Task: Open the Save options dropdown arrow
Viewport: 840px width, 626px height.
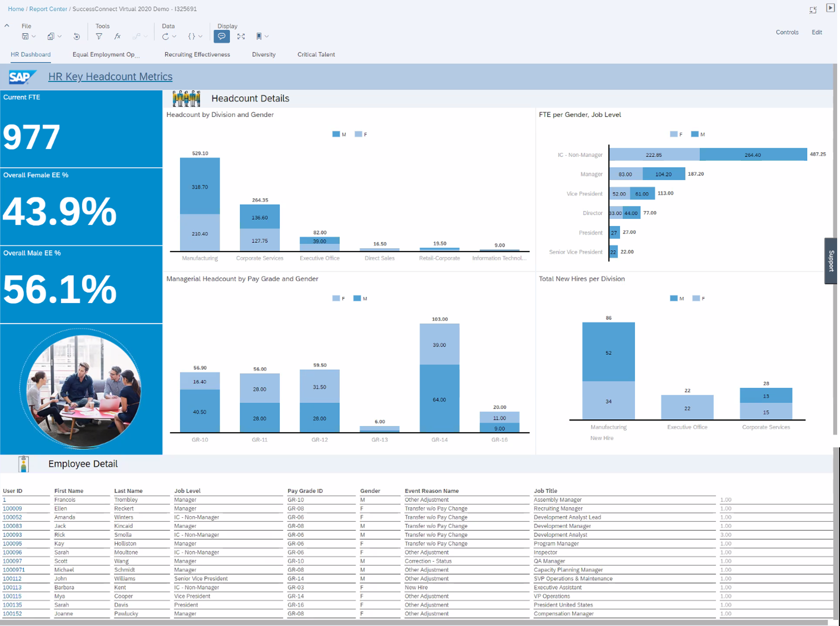Action: 34,36
